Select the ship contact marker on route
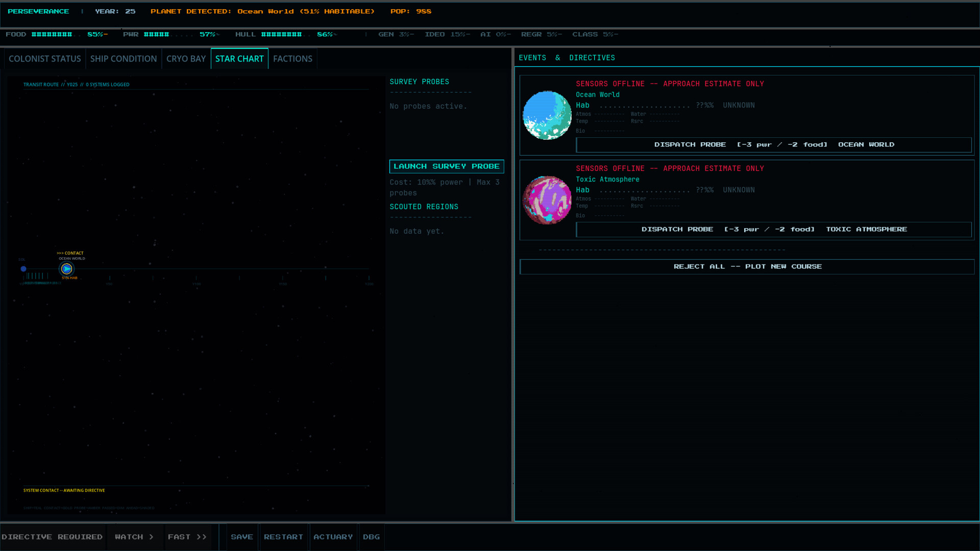Screen dimensions: 980x551 coord(67,269)
